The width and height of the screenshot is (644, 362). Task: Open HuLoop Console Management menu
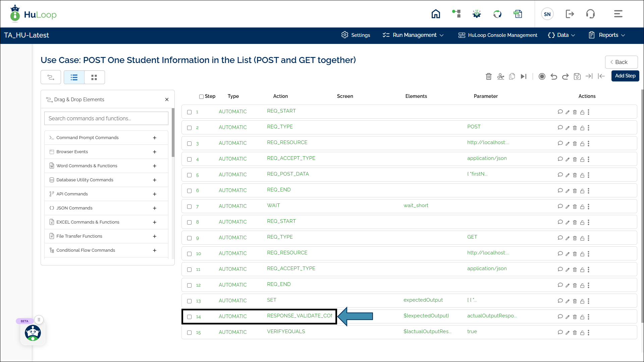[498, 35]
